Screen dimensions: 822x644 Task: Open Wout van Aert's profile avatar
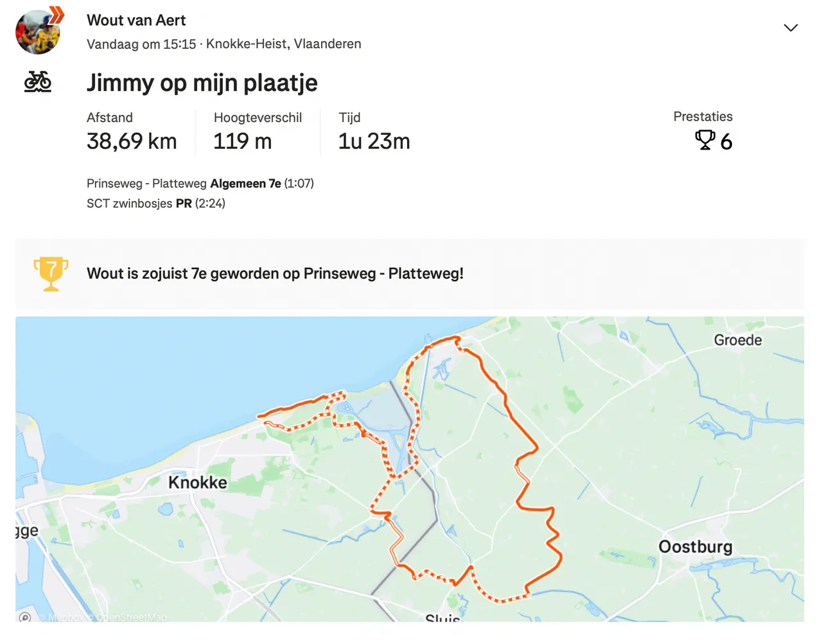pyautogui.click(x=38, y=32)
